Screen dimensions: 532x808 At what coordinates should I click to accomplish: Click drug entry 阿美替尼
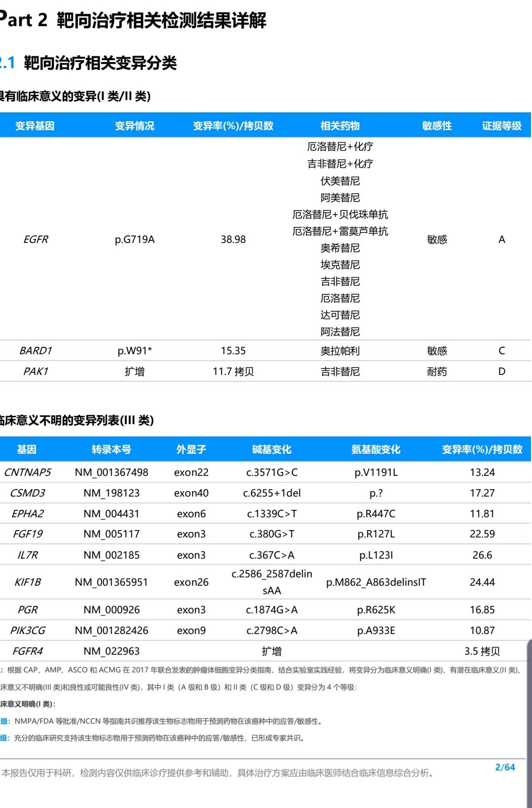(x=340, y=198)
